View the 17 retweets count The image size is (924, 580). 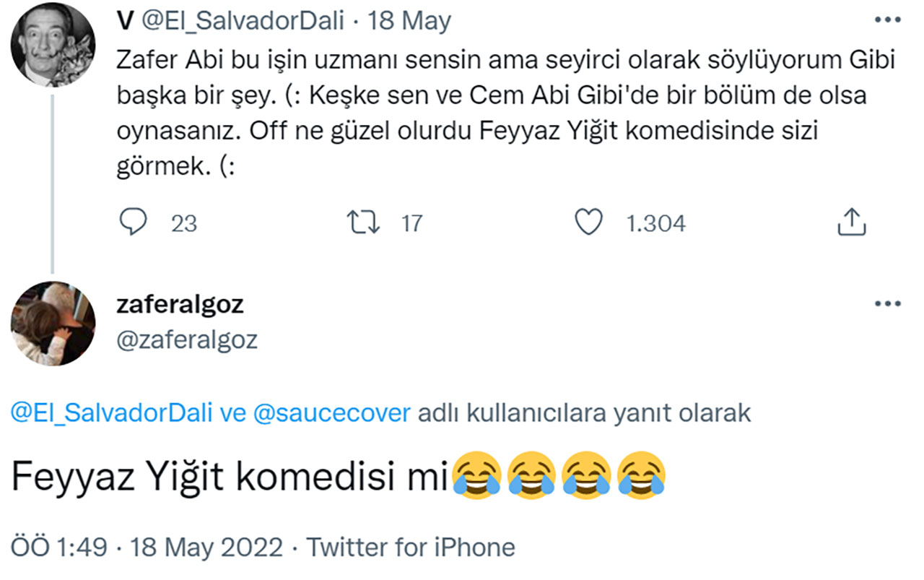point(411,224)
